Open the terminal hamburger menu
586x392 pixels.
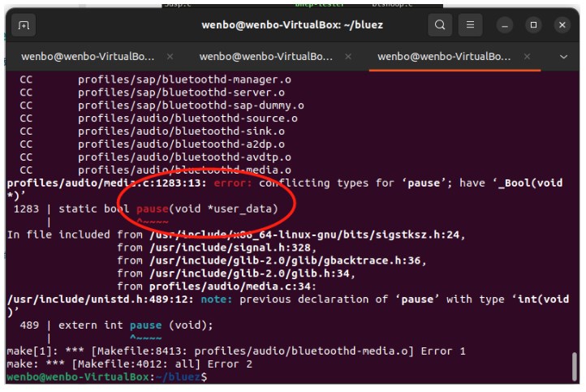(470, 25)
